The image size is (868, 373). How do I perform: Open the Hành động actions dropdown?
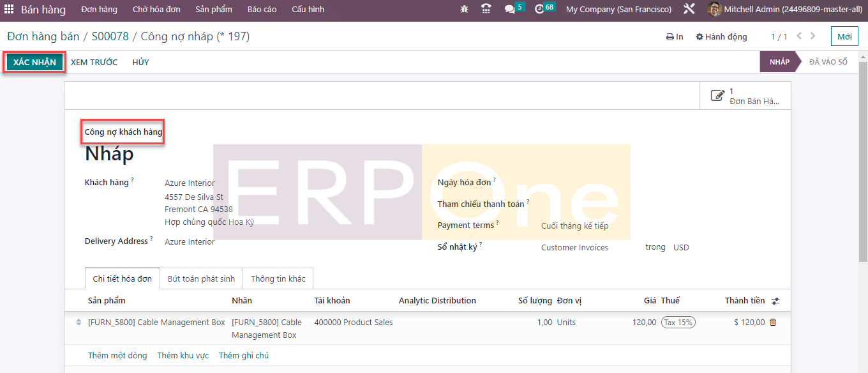[x=721, y=37]
